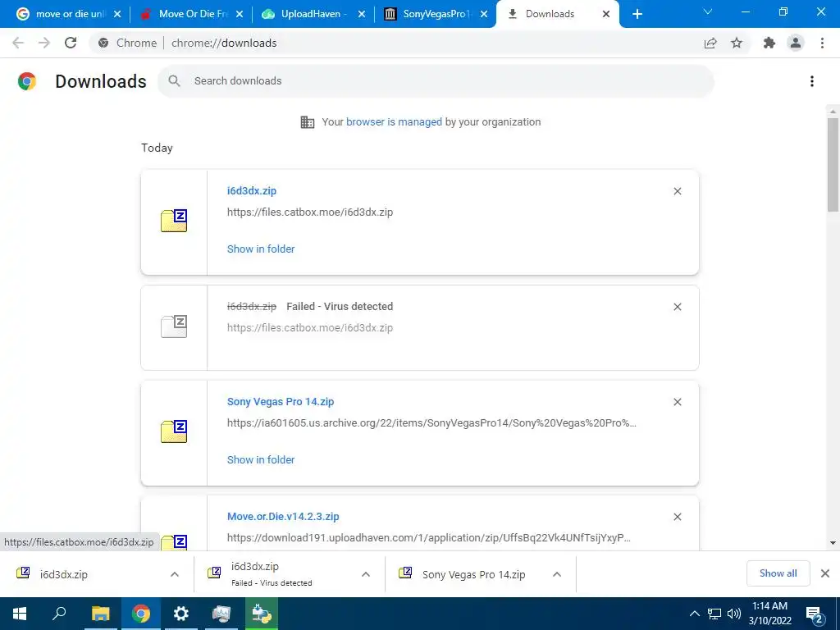Viewport: 840px width, 630px height.
Task: Open the notification center icon
Action: pos(815,614)
